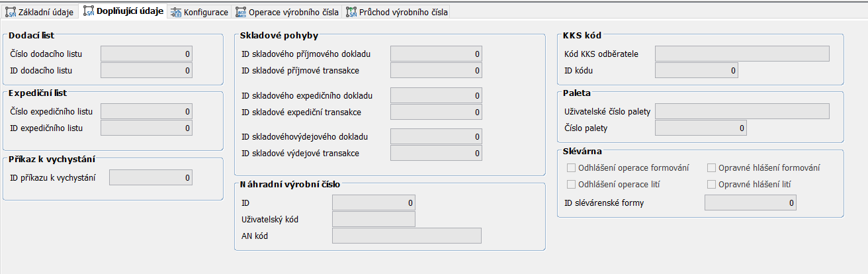Check Odhlášení operace lití option
Screen dimensions: 868x274
(x=572, y=184)
